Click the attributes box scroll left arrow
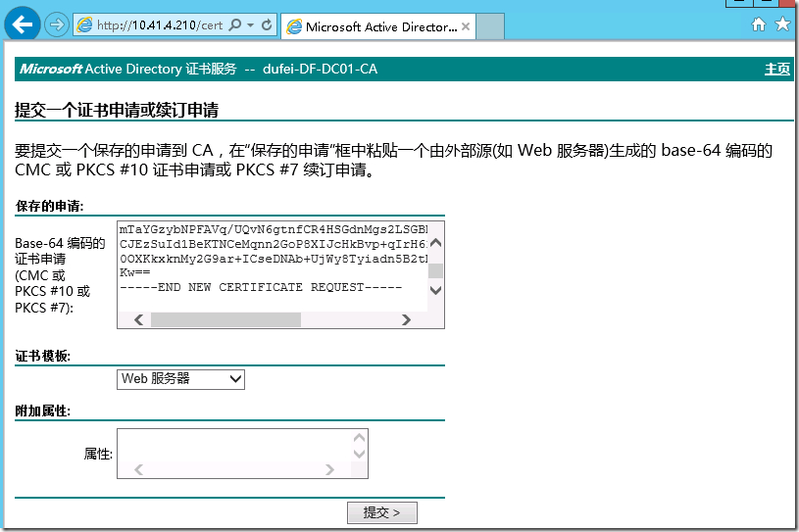The width and height of the screenshot is (799, 532). coord(138,470)
